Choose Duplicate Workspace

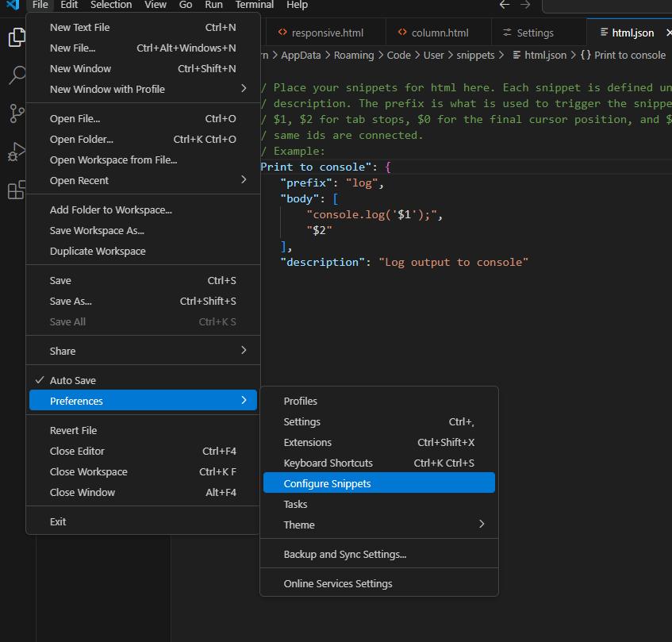(143, 251)
